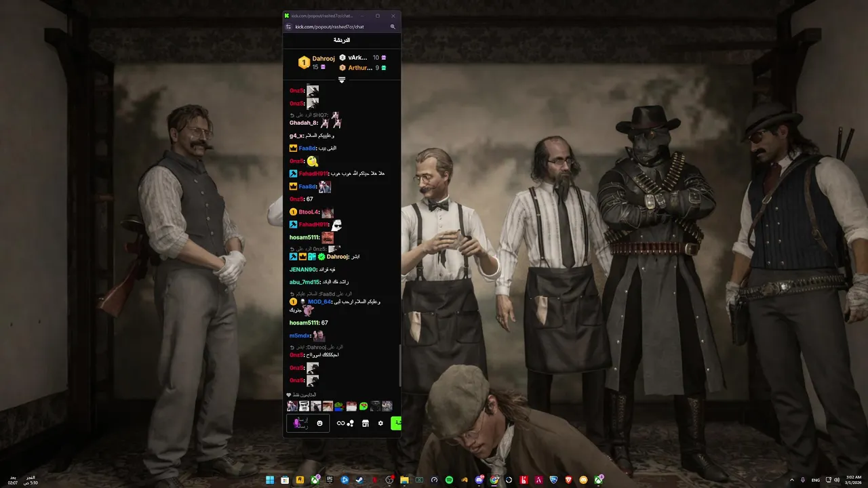This screenshot has width=868, height=488.
Task: Open Discord with notification badge in taskbar
Action: [x=479, y=480]
